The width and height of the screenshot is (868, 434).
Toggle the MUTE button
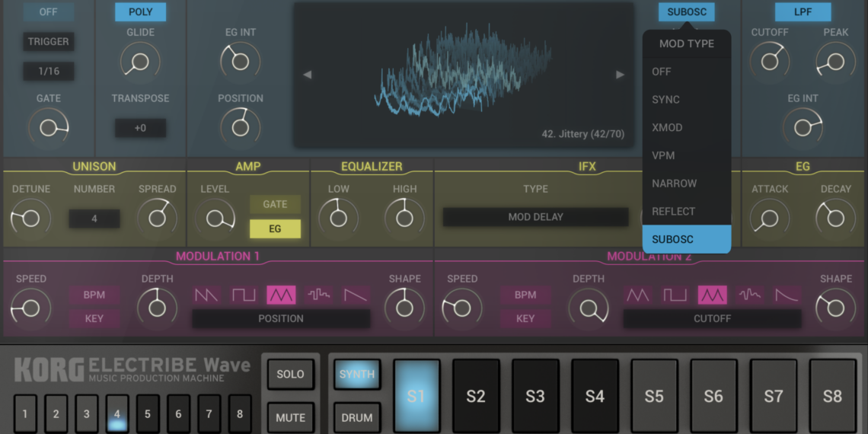coord(291,417)
